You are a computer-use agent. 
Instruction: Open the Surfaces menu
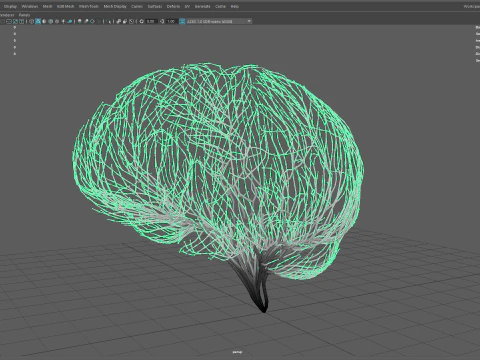click(x=155, y=6)
